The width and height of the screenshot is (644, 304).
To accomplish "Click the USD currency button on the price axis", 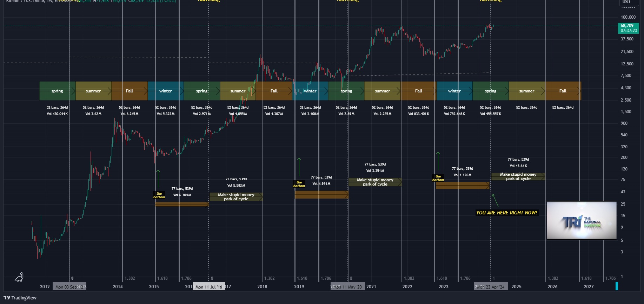I will coord(628,2).
